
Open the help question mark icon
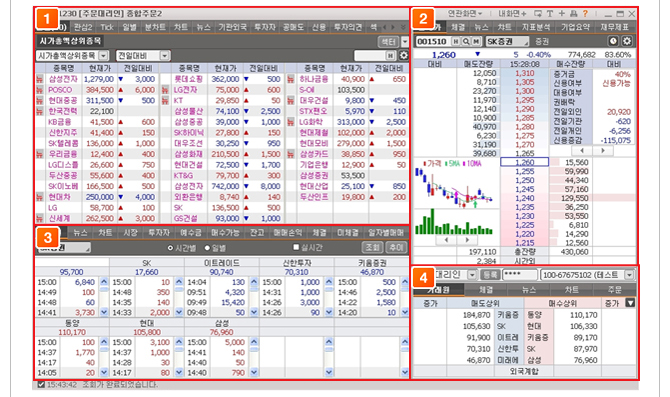click(585, 14)
